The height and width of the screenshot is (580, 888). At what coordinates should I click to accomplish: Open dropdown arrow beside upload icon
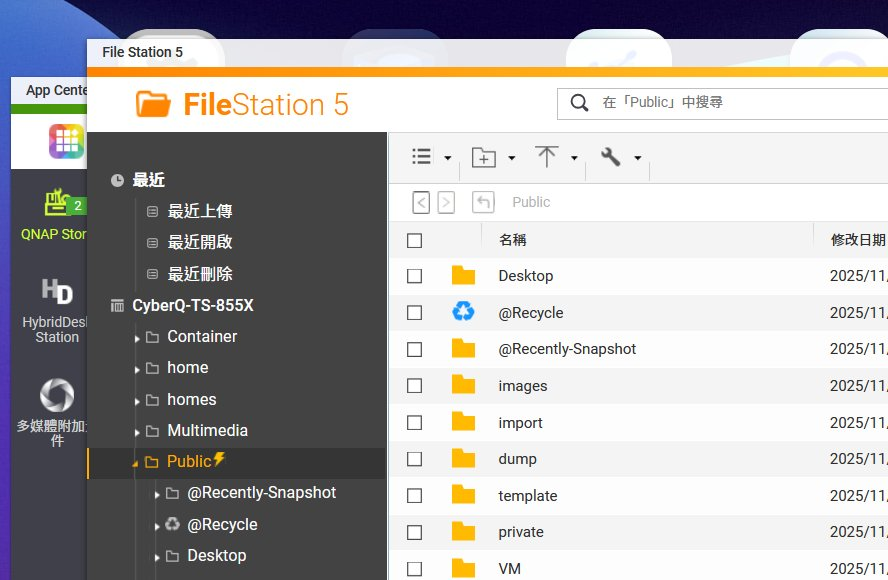(x=574, y=158)
